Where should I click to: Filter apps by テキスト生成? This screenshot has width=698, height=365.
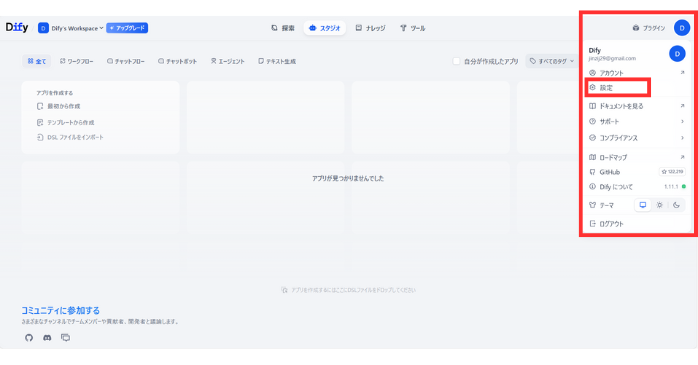point(277,61)
